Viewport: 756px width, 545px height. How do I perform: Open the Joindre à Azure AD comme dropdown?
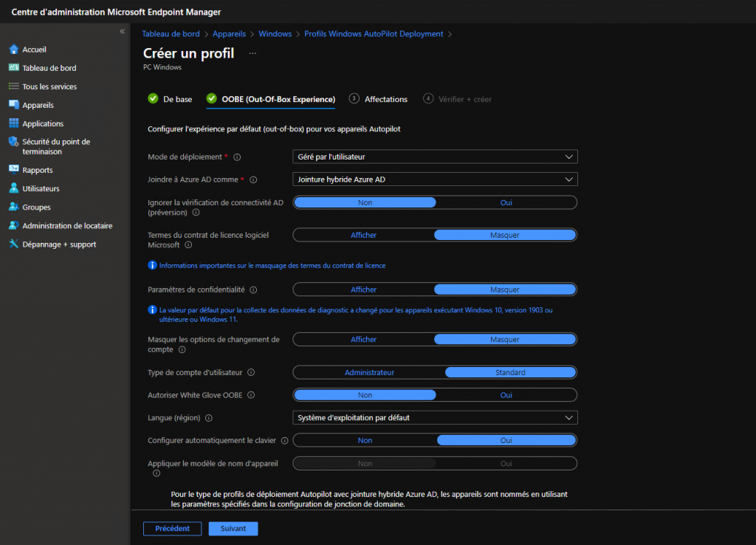pos(435,179)
